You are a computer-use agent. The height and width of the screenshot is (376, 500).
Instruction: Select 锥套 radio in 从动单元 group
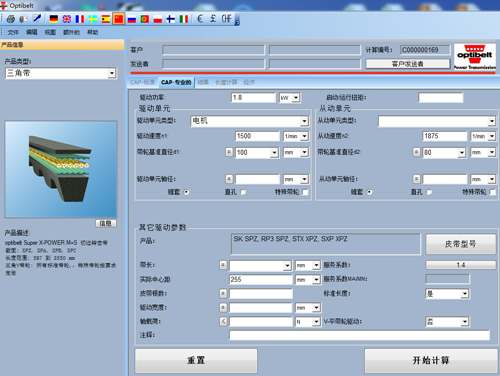[x=369, y=192]
